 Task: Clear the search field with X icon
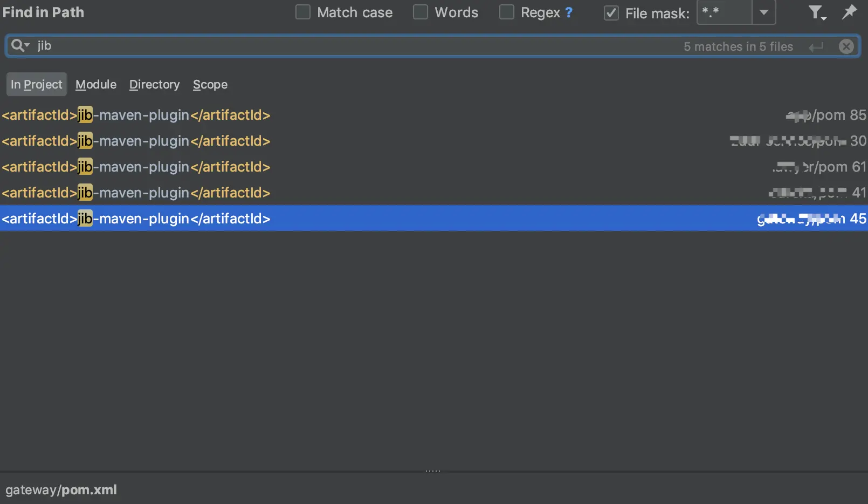(846, 46)
